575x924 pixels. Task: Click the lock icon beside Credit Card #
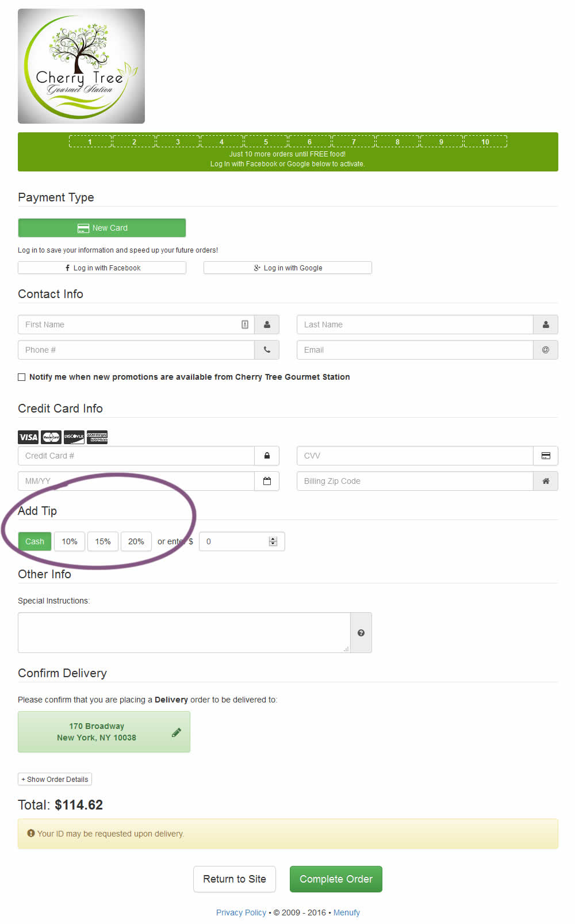tap(267, 456)
